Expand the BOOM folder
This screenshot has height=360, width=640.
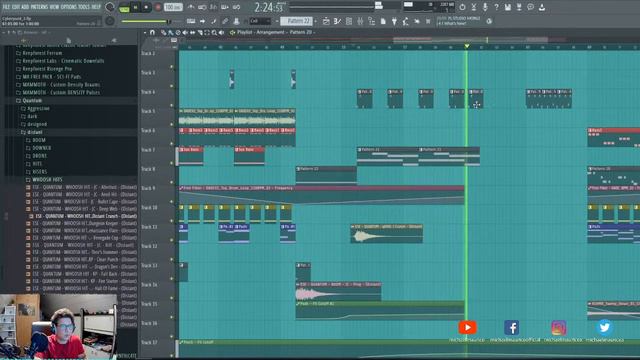click(39, 140)
